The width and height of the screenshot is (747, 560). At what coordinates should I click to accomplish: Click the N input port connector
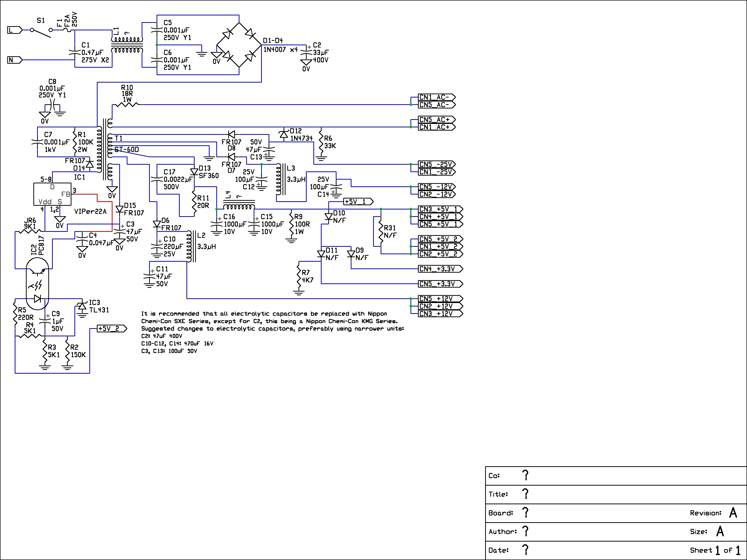[x=15, y=60]
